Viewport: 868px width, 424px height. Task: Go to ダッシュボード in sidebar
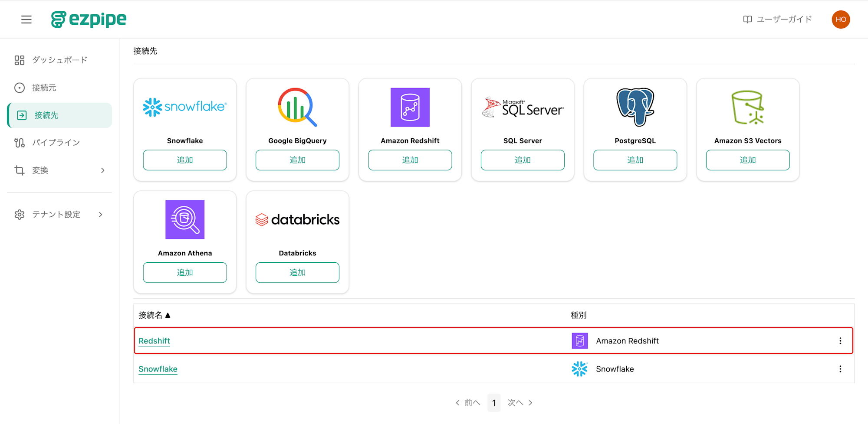pyautogui.click(x=59, y=60)
